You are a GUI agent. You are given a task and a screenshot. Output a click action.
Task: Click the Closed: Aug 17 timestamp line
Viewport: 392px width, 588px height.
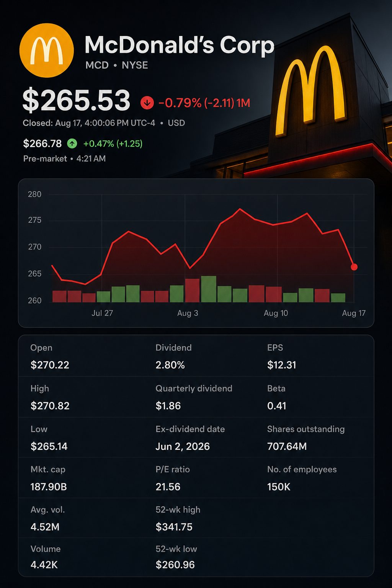click(x=104, y=123)
